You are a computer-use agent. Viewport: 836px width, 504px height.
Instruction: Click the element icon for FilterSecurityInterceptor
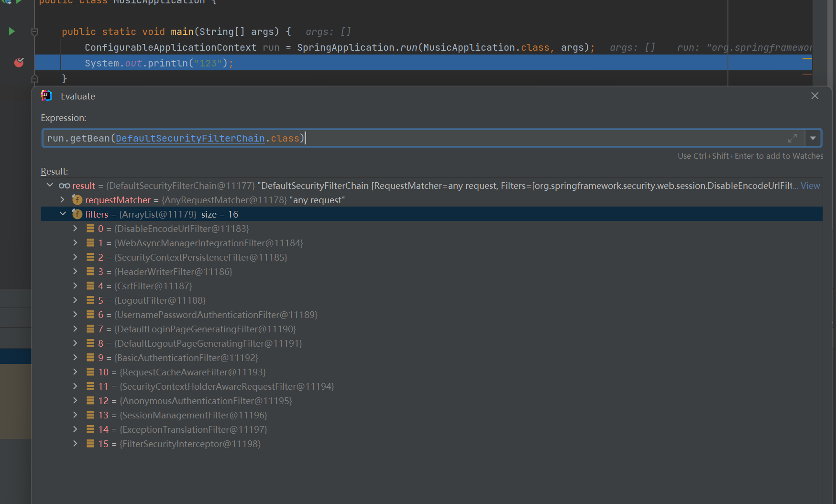tap(90, 444)
